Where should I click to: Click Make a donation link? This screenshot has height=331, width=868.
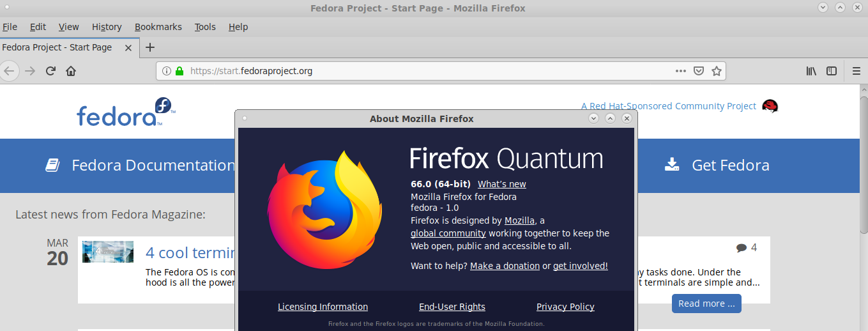coord(505,266)
